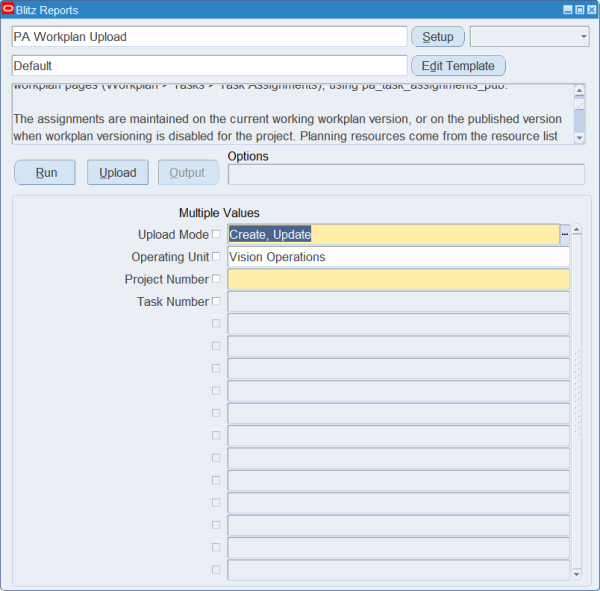600x591 pixels.
Task: Click the Oracle icon in title bar
Action: [8, 9]
